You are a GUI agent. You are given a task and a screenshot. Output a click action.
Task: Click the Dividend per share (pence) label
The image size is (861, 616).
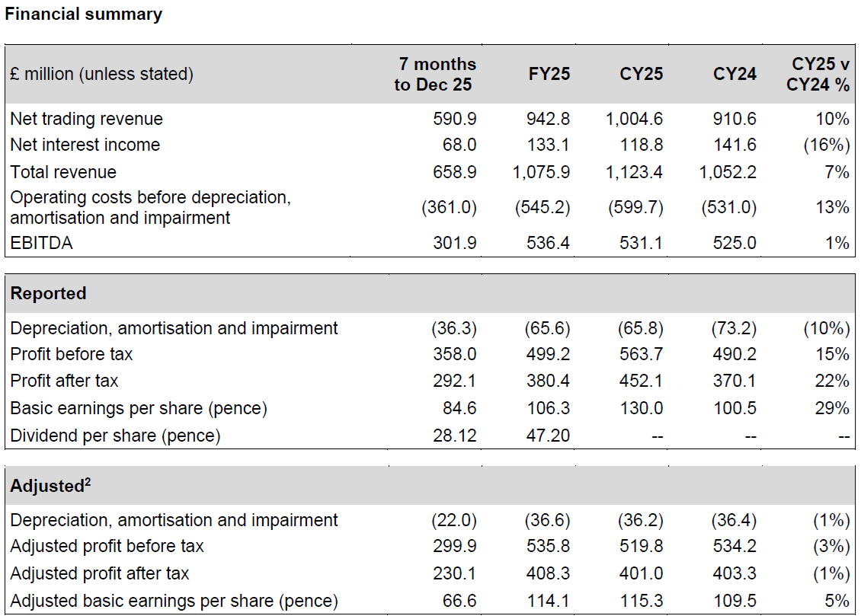click(x=115, y=436)
